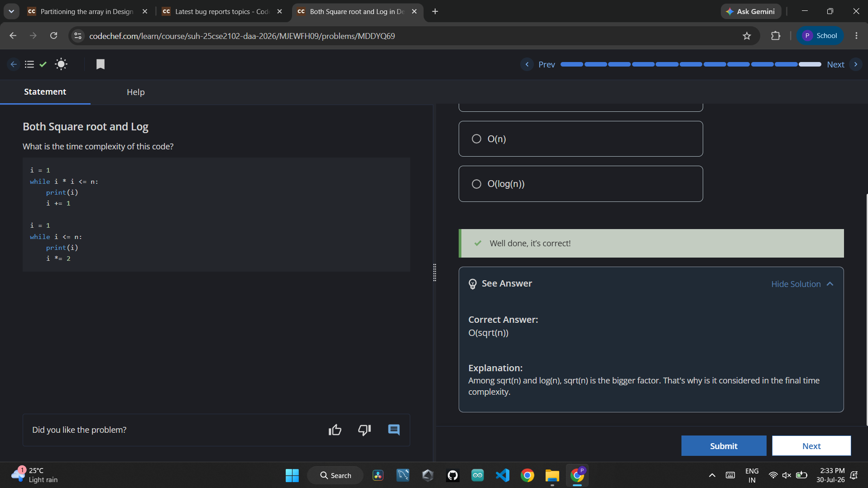
Task: Open Chrome three-dot menu
Action: [856, 36]
